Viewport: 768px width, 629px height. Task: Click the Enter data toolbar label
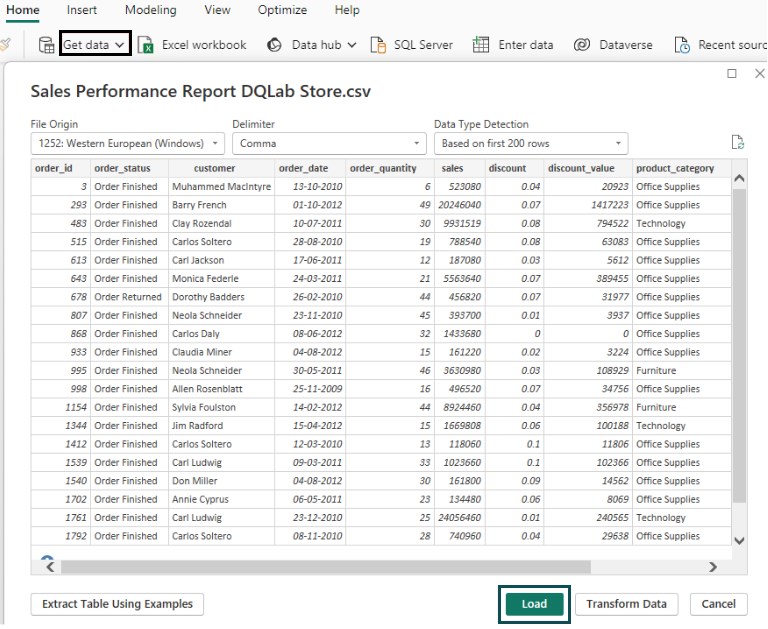click(526, 45)
